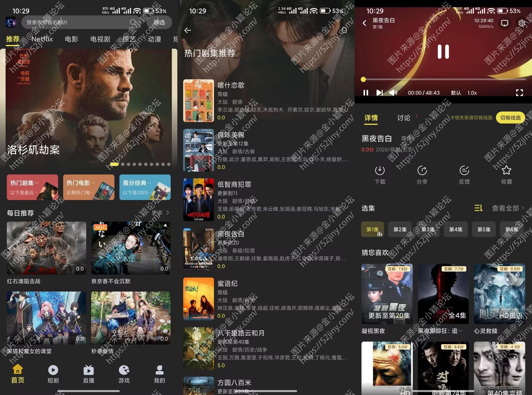
Task: Open the 黑夜跟踪狂 recommendation poster
Action: click(x=443, y=294)
